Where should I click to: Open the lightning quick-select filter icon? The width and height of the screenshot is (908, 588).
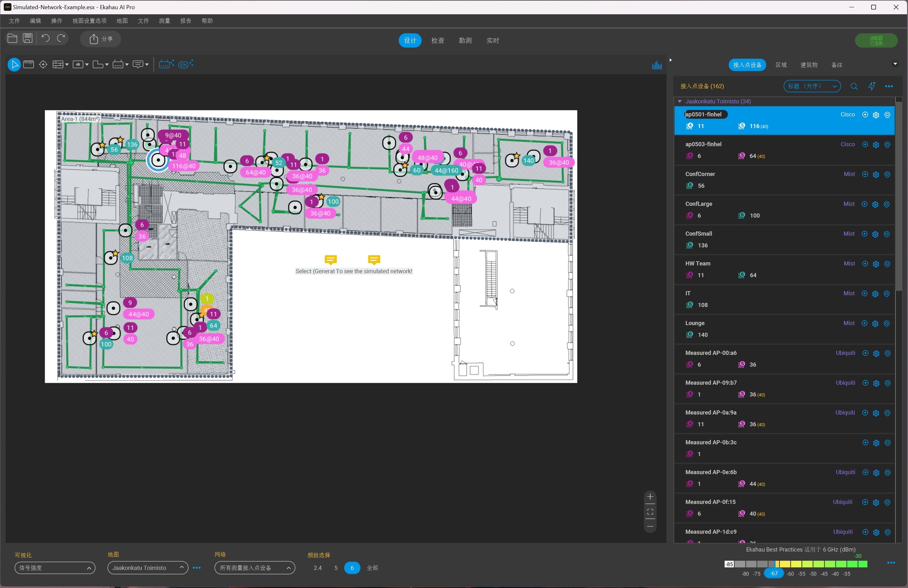pyautogui.click(x=872, y=86)
